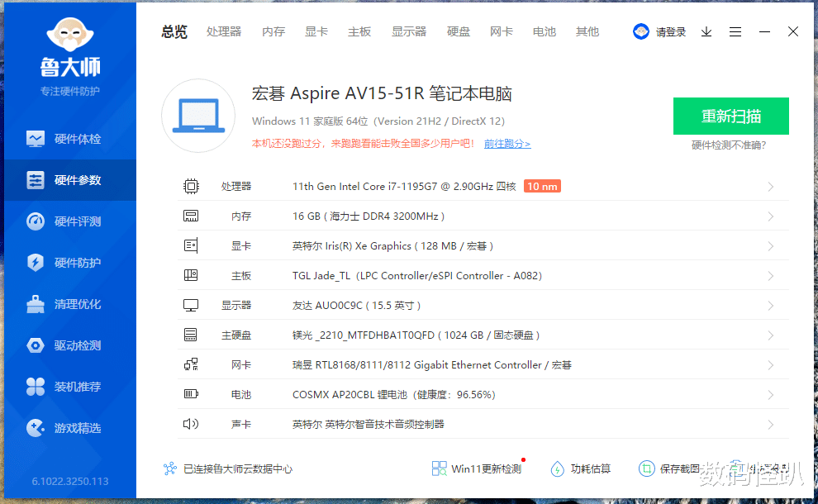Click COSMX AP20CBL battery text
The width and height of the screenshot is (818, 504).
click(x=394, y=394)
